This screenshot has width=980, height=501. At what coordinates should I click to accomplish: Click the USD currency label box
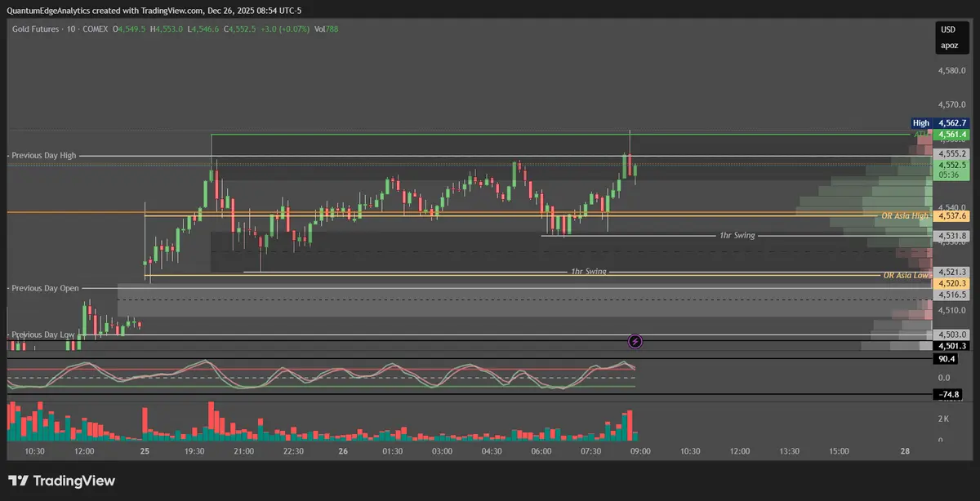(x=948, y=29)
